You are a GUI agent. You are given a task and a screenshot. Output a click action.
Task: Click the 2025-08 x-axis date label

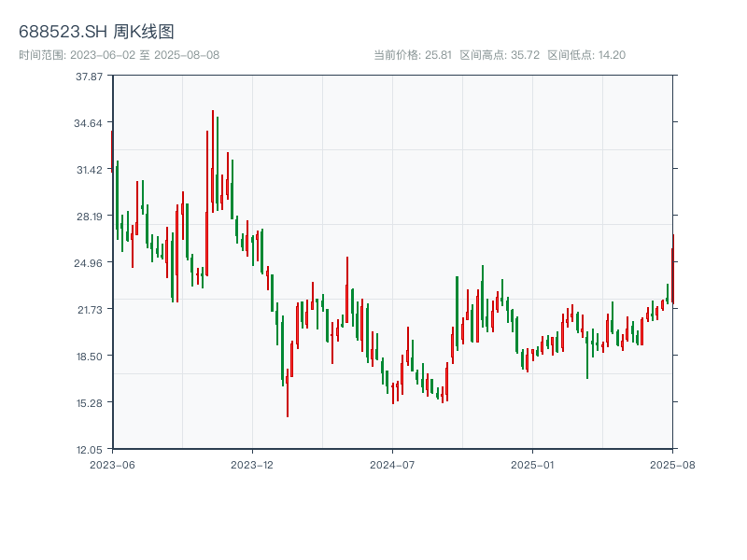(672, 464)
